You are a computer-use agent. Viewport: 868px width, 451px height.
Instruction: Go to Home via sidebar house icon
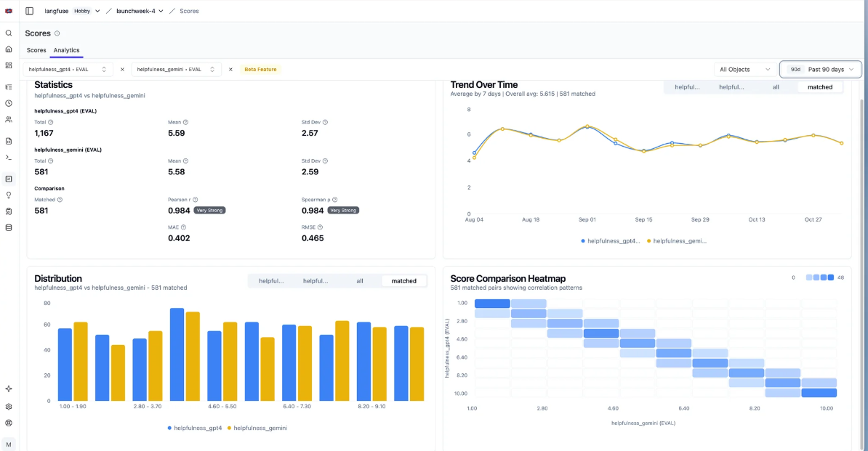(9, 49)
